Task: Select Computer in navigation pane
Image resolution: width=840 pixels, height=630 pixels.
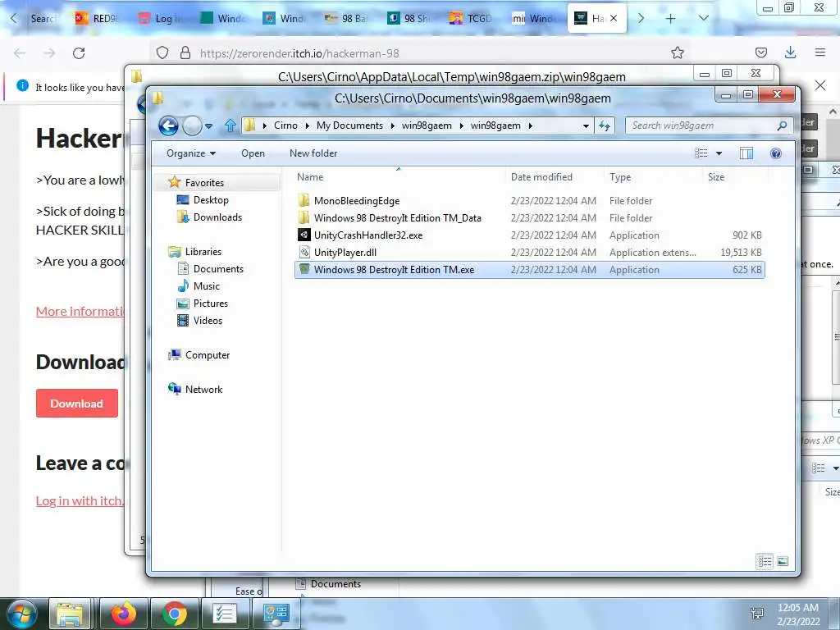Action: [207, 354]
